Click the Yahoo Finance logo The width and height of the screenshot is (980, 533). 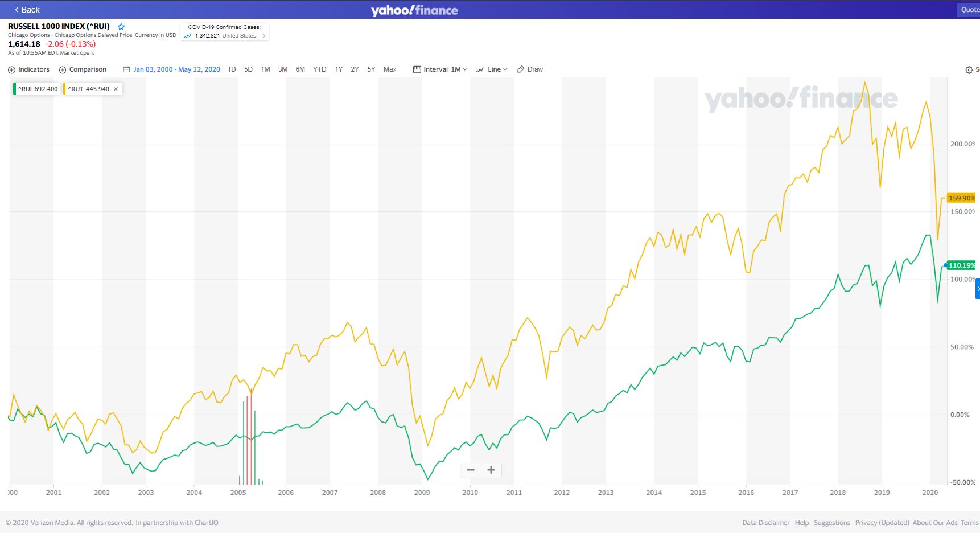pos(414,10)
